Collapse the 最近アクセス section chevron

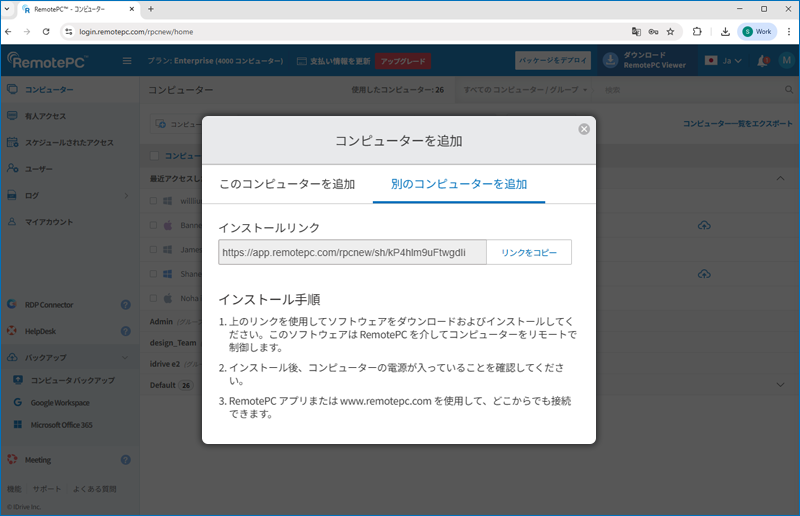tap(780, 178)
